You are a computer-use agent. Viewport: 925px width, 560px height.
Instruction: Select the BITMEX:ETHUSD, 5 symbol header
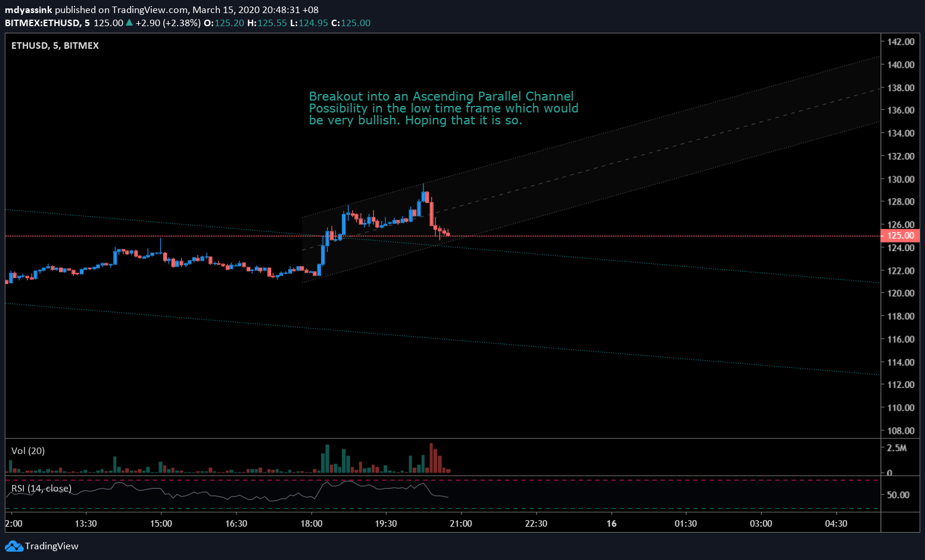(x=48, y=23)
